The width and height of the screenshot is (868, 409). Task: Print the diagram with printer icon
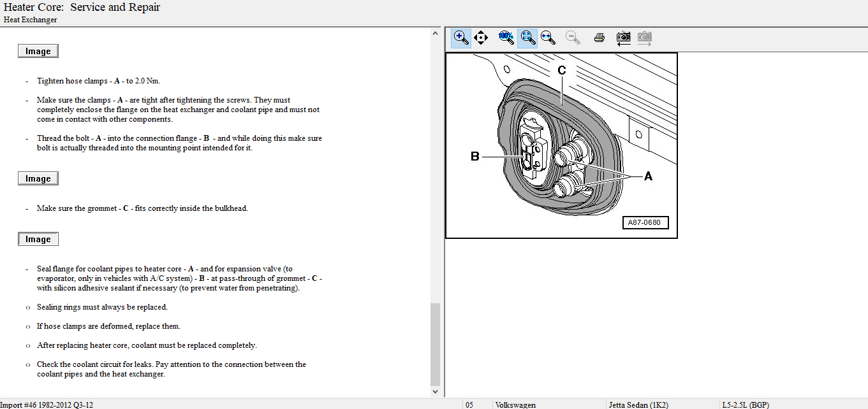pos(599,38)
